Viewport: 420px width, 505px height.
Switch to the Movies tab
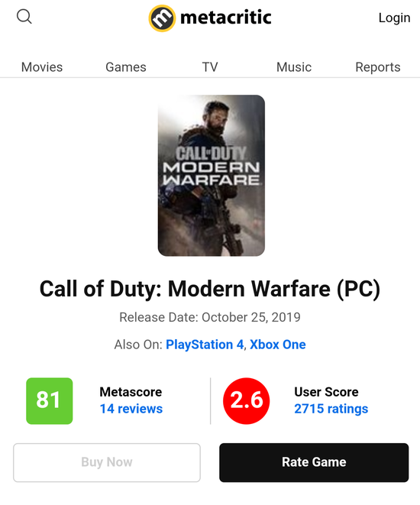[x=42, y=67]
